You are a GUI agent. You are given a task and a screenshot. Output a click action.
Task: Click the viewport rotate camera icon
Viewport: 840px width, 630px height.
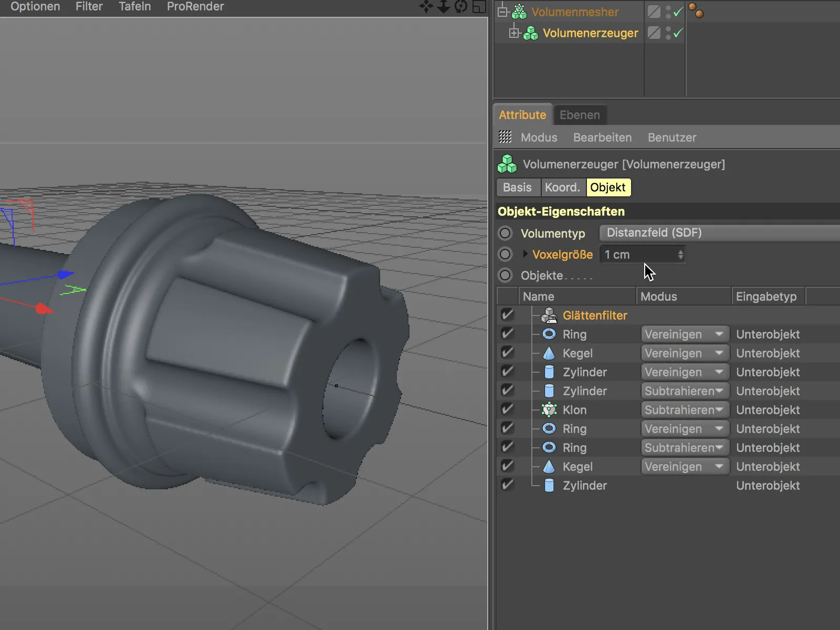click(x=461, y=7)
